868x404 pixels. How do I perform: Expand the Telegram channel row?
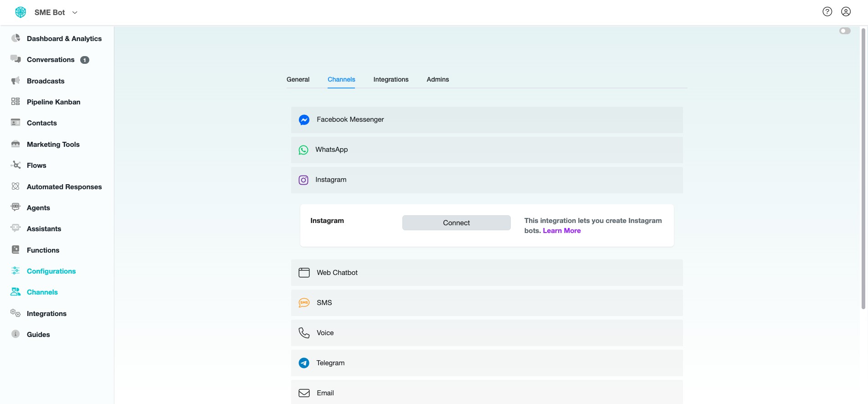[x=487, y=363]
